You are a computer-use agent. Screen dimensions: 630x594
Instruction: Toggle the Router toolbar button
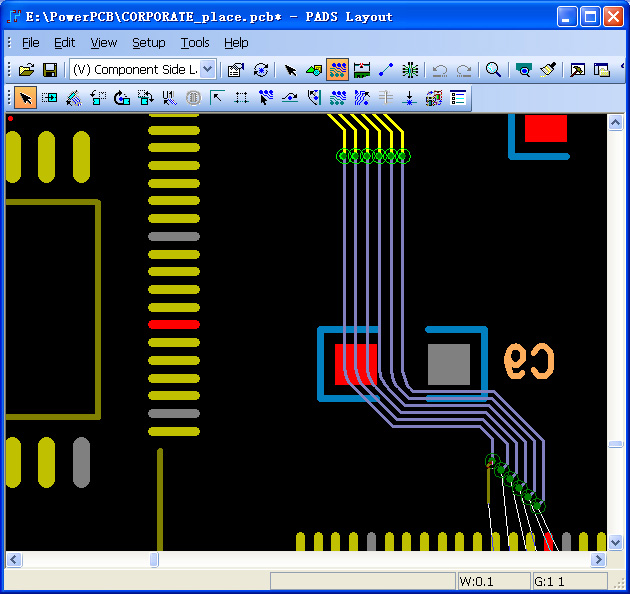(x=338, y=70)
